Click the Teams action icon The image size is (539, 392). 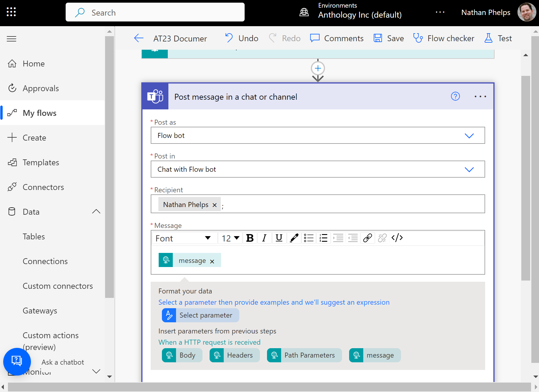coord(155,96)
